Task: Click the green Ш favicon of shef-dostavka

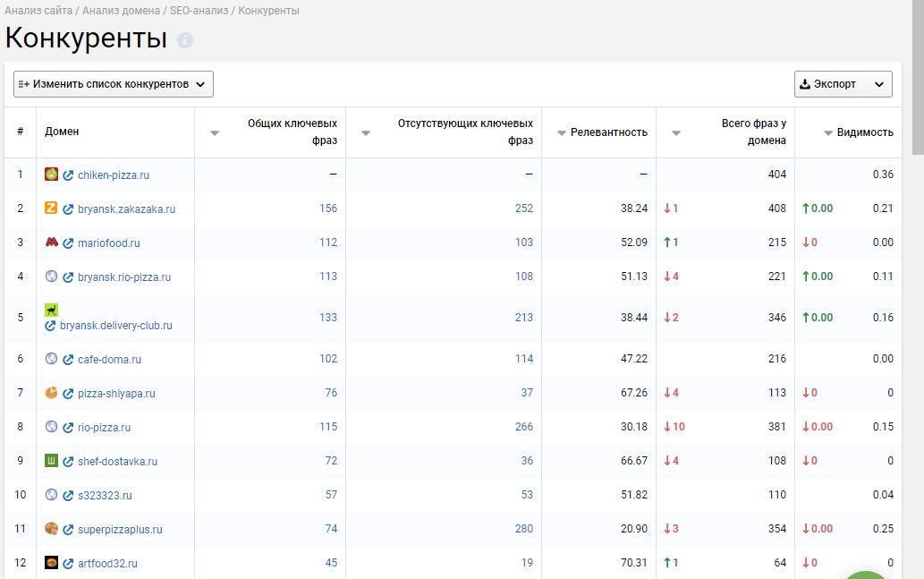Action: coord(51,461)
